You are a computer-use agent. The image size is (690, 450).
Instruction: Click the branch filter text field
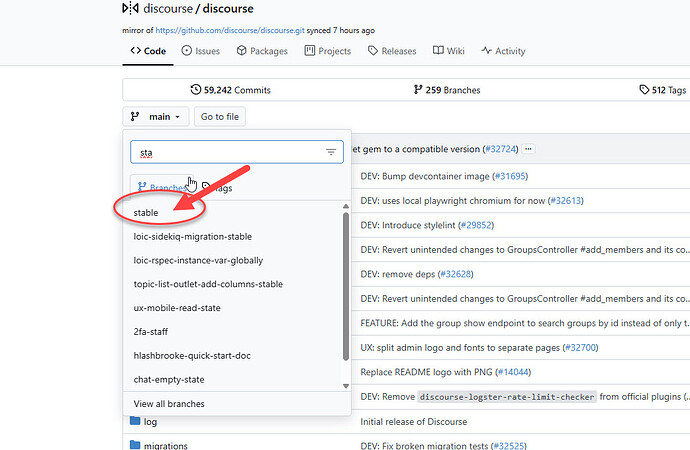coord(225,152)
